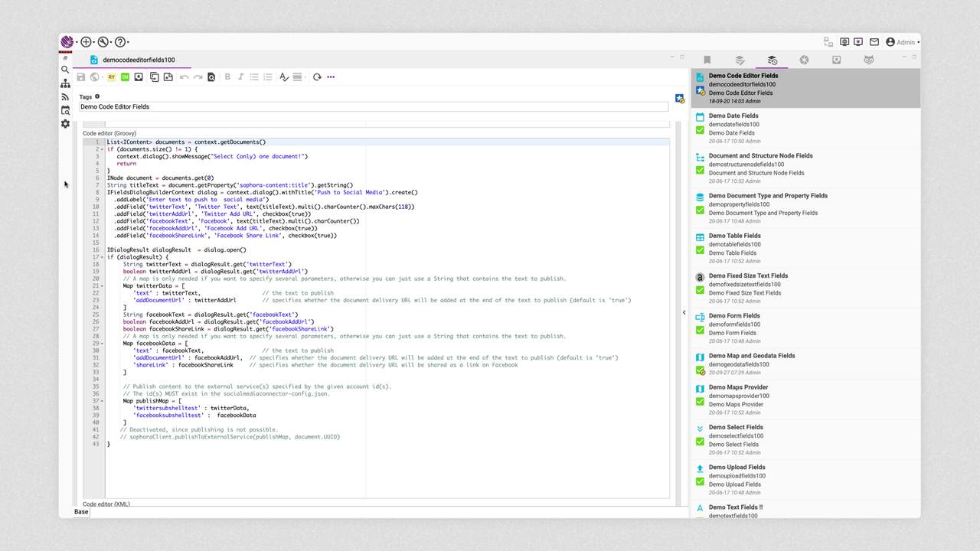Viewport: 980px width, 551px height.
Task: Expand the publish globe dropdown arrow
Action: tap(102, 77)
